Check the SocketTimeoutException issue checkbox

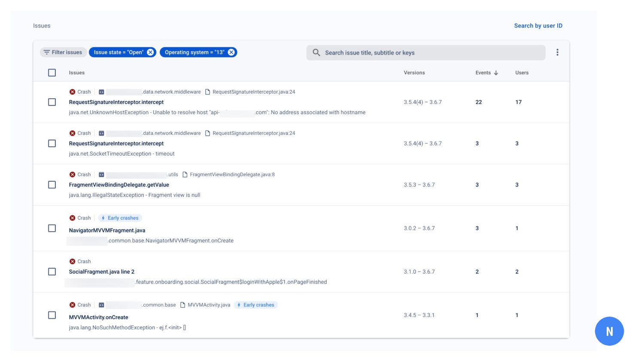(x=52, y=143)
